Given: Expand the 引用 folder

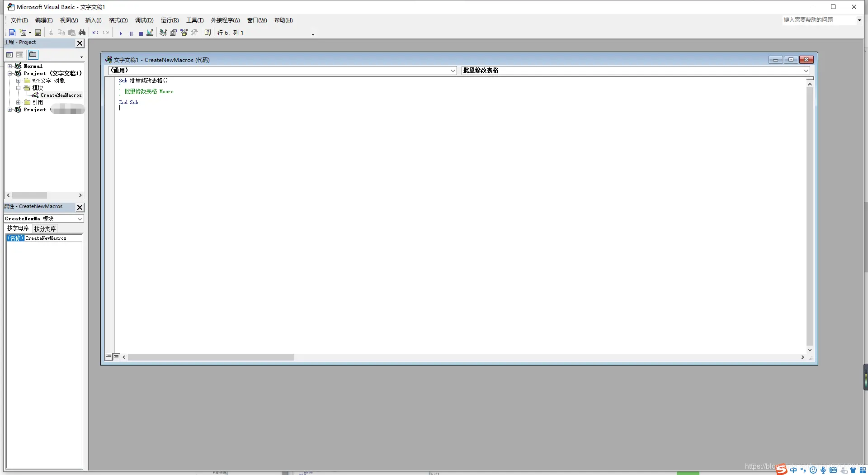Looking at the screenshot, I should point(18,102).
